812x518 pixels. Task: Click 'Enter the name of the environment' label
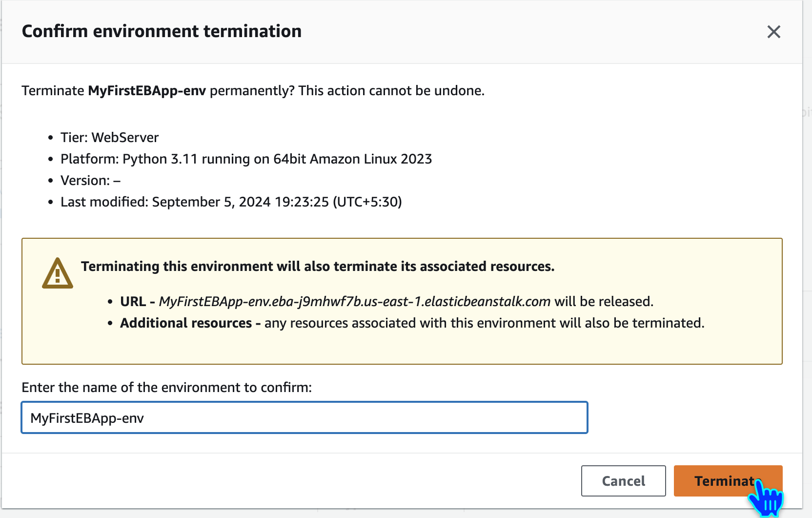[166, 388]
